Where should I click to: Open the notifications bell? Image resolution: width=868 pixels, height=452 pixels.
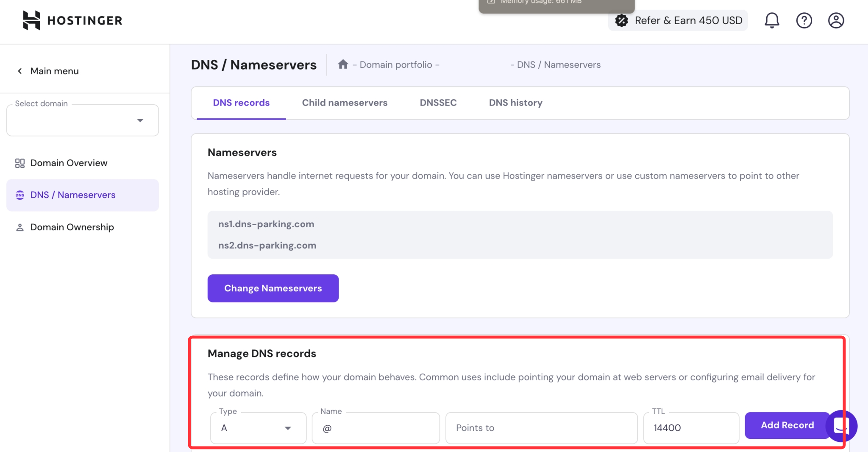772,20
